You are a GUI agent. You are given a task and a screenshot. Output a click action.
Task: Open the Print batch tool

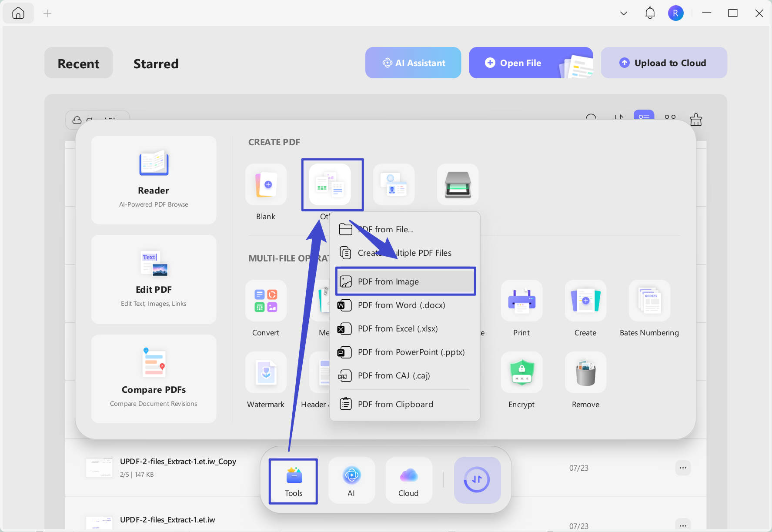coord(521,301)
